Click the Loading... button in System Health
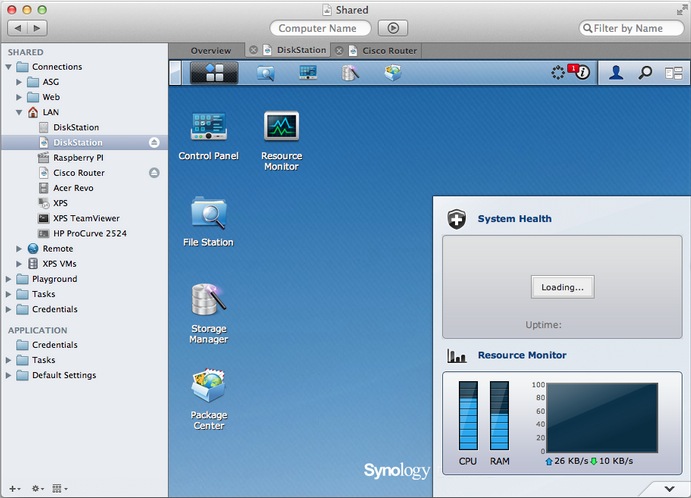691x498 pixels. pyautogui.click(x=562, y=287)
